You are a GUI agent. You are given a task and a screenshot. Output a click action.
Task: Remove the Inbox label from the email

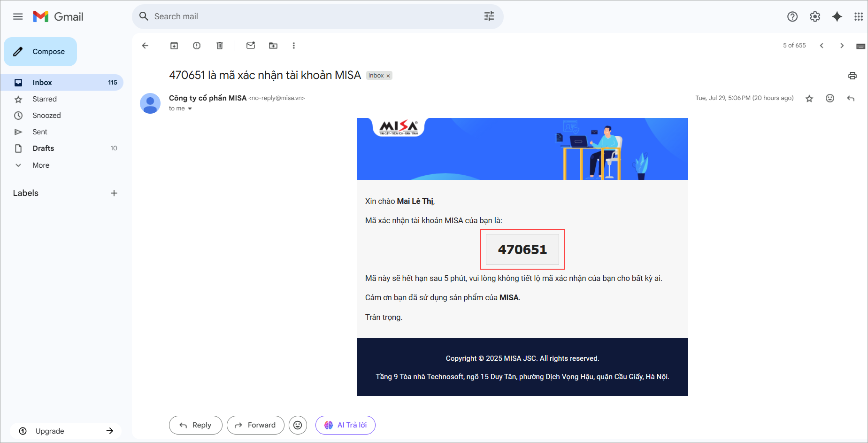(x=388, y=76)
